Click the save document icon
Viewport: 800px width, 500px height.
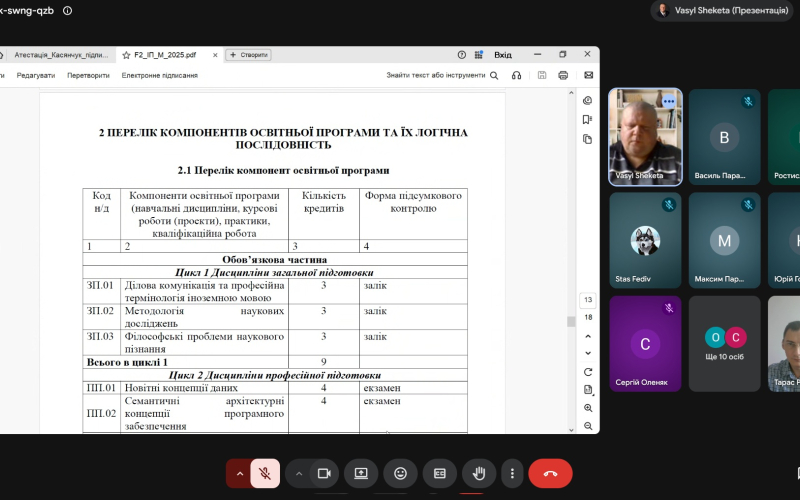coord(542,75)
